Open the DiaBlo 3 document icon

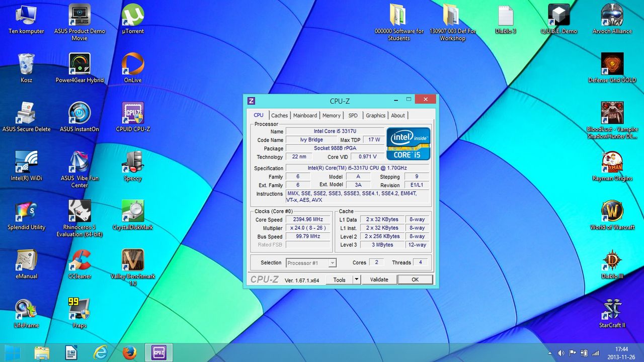tap(506, 19)
